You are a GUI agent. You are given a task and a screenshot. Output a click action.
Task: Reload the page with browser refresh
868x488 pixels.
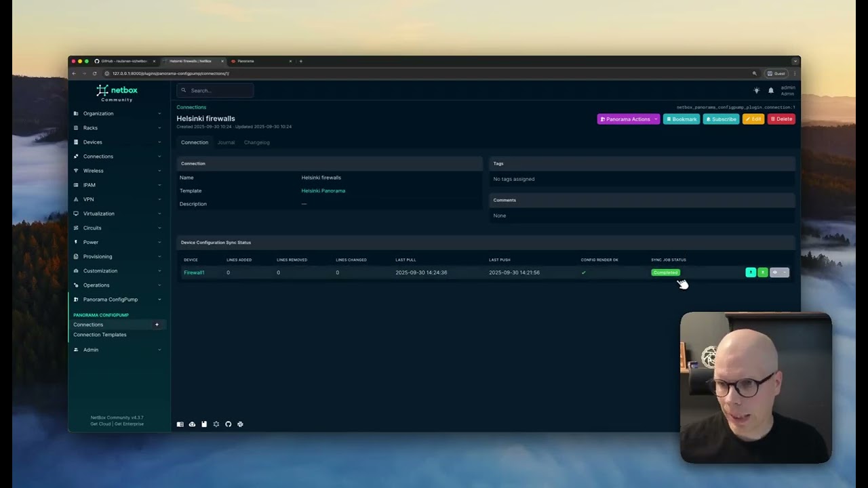[94, 73]
